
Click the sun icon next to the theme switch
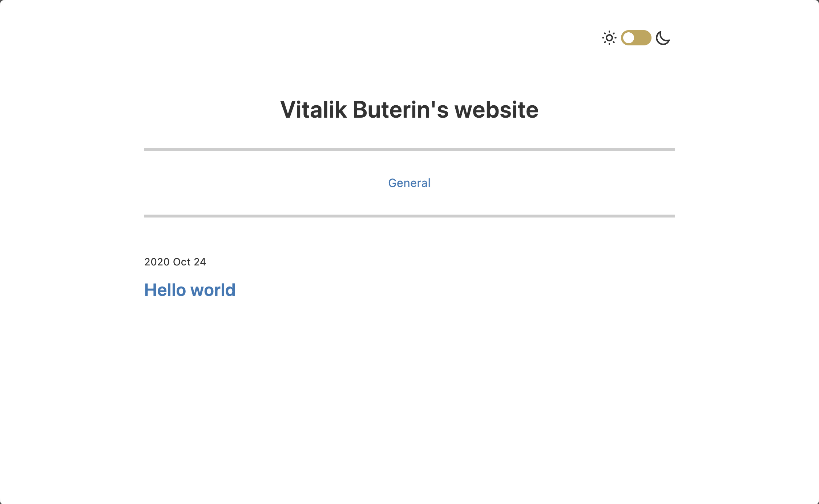[x=609, y=38]
